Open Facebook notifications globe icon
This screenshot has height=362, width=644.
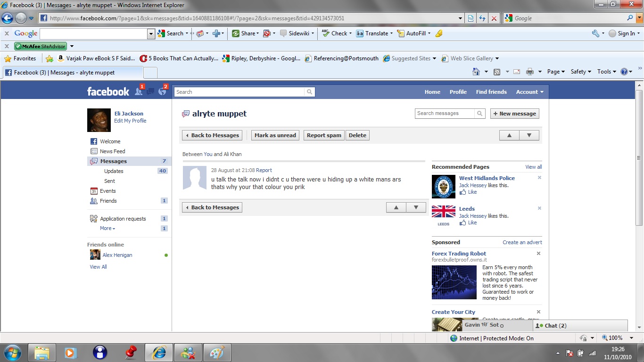pyautogui.click(x=162, y=91)
